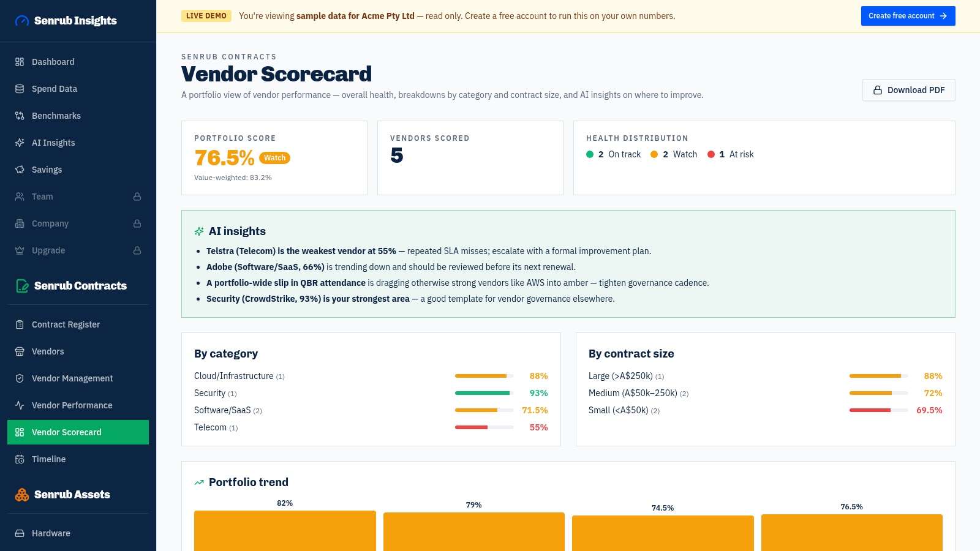
Task: Navigate to Vendors
Action: click(78, 351)
